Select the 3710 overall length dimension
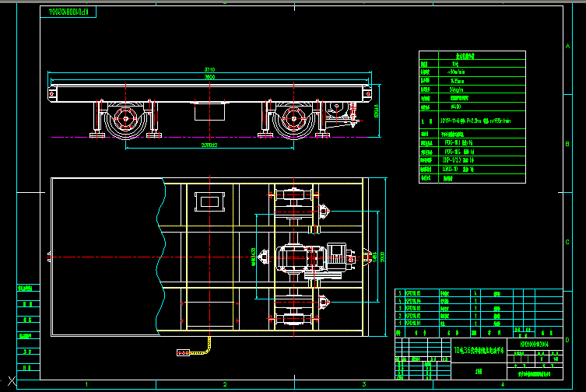586x392 pixels. pyautogui.click(x=209, y=71)
